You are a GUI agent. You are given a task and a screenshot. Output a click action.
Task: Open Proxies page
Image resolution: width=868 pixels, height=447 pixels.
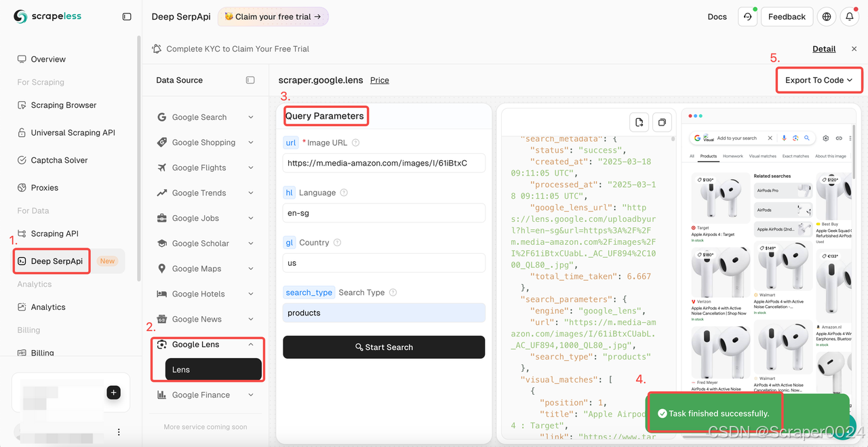pyautogui.click(x=38, y=188)
